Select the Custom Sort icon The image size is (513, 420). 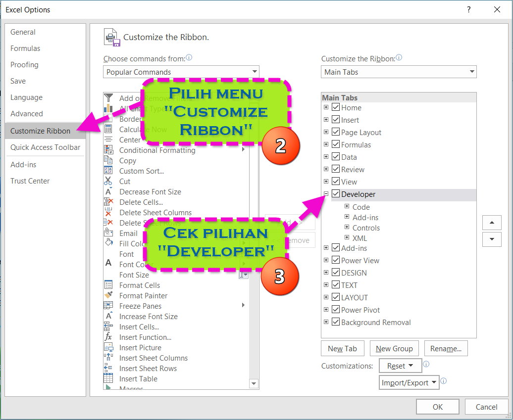tap(108, 171)
